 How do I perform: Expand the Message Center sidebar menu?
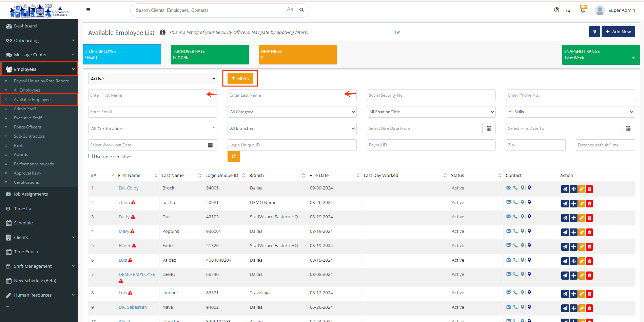tap(39, 55)
